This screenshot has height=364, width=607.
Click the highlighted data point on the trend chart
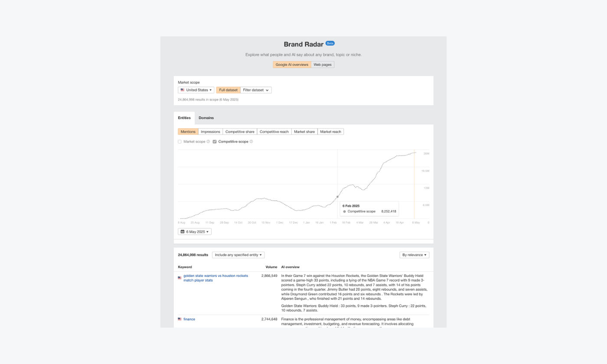337,196
